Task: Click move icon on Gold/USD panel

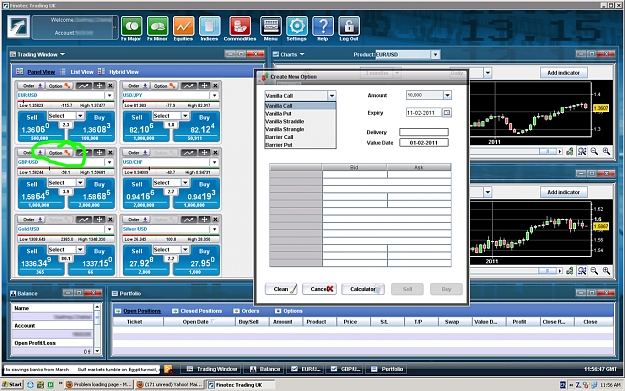Action: click(99, 220)
